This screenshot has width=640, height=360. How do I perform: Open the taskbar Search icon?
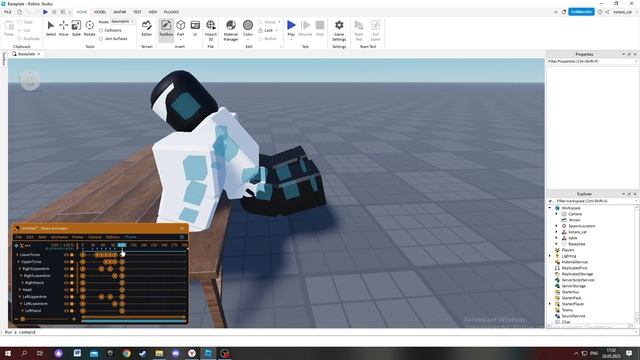[24, 353]
